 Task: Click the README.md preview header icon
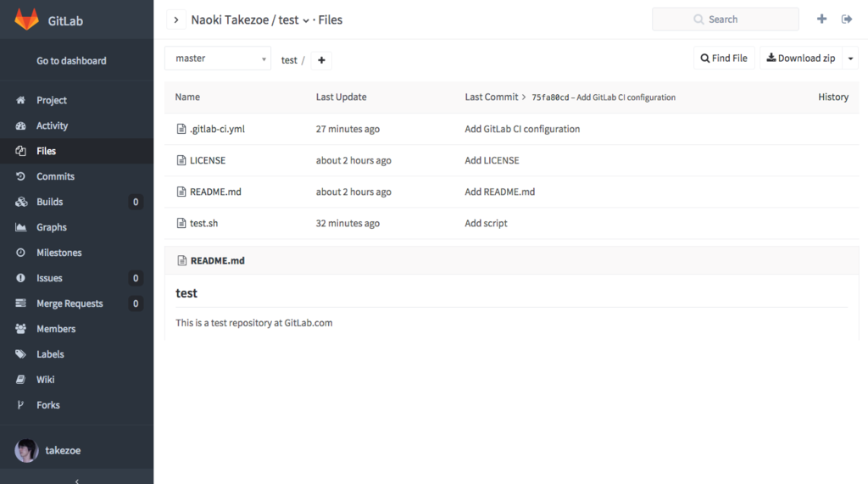181,260
